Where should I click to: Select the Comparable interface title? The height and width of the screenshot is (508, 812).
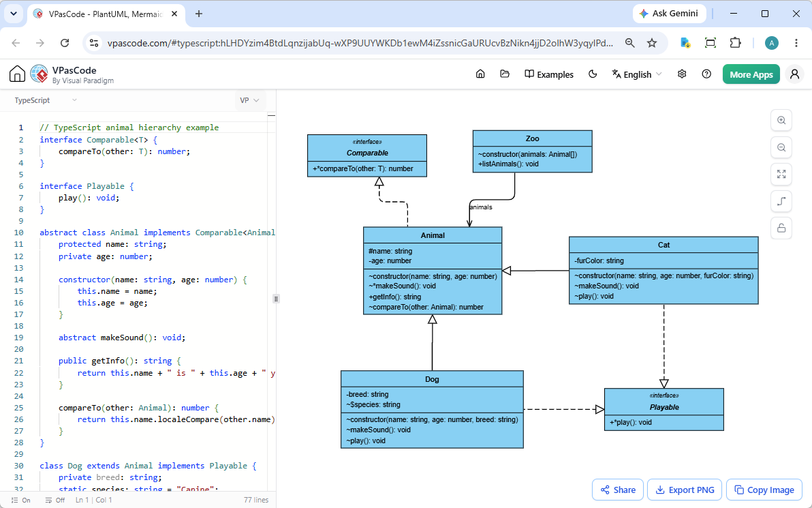click(x=367, y=153)
